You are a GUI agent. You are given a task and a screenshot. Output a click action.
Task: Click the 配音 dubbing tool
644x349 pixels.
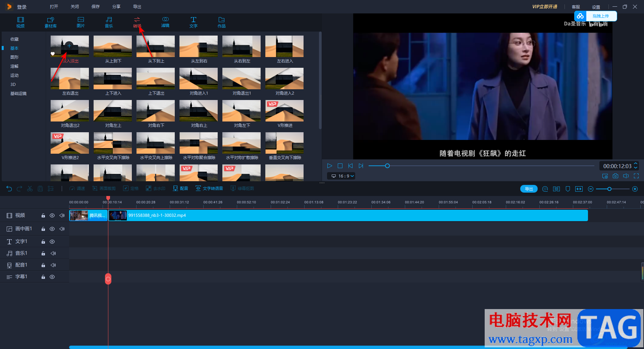point(180,189)
